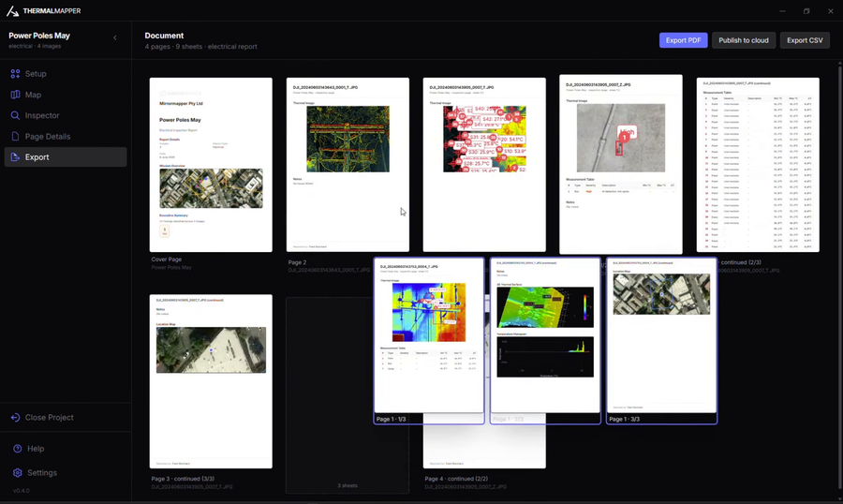Open Page 3 continued (3/3) thumbnail
The image size is (843, 504).
tap(211, 381)
